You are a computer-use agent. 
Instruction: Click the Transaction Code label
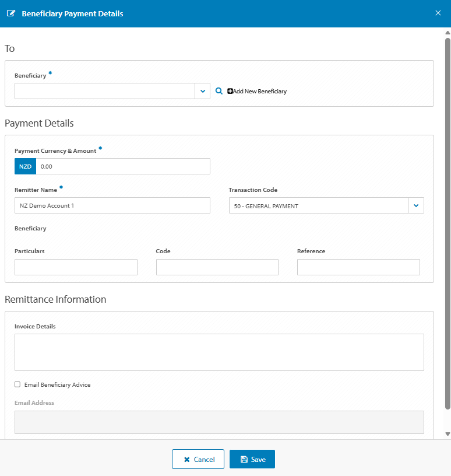253,190
